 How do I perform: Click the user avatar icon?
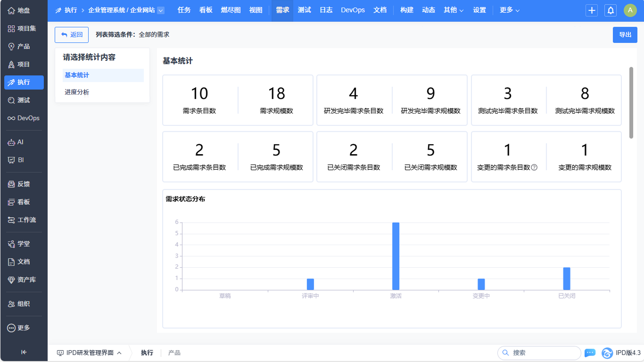(630, 10)
